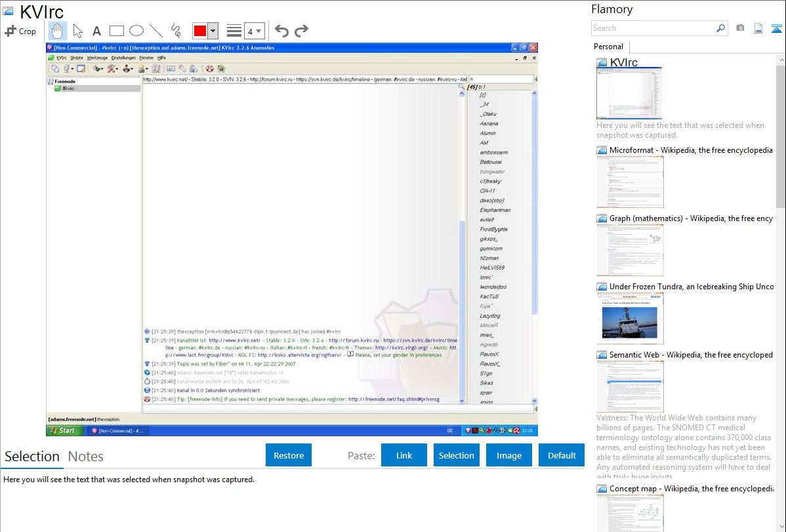Screen dimensions: 786x532
Task: Switch to the Selection tab
Action: 32,457
